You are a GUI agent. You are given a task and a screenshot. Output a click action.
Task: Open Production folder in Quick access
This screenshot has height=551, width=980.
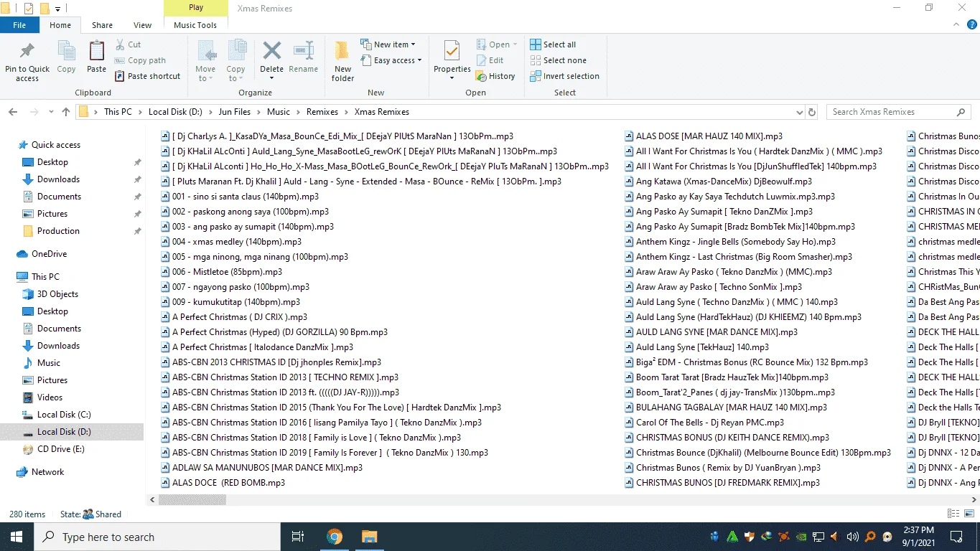pos(58,231)
